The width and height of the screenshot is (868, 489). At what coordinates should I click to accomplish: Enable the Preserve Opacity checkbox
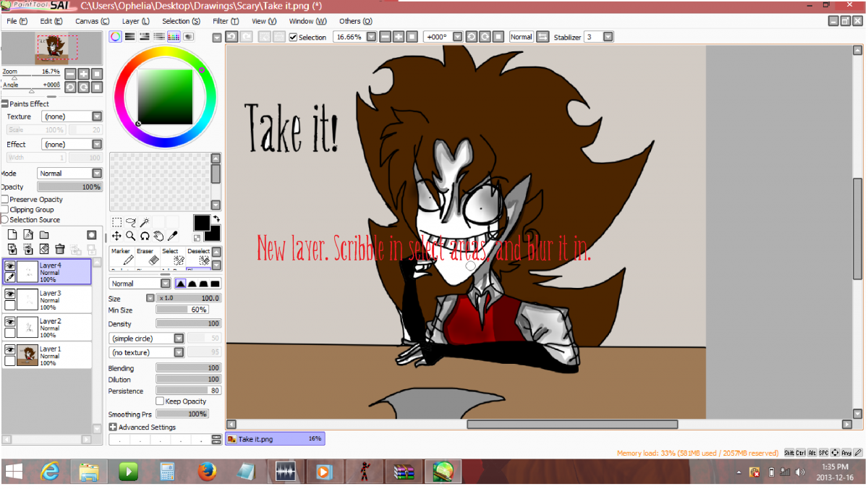pyautogui.click(x=5, y=200)
